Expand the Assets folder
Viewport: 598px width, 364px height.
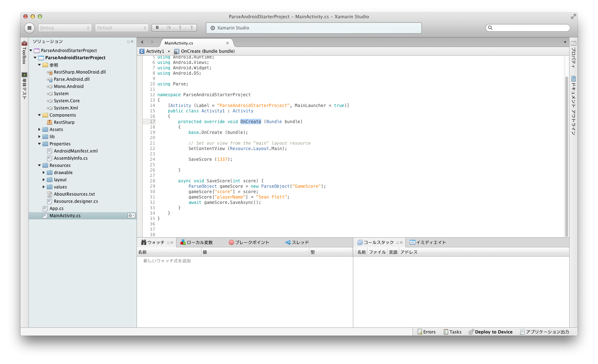40,130
